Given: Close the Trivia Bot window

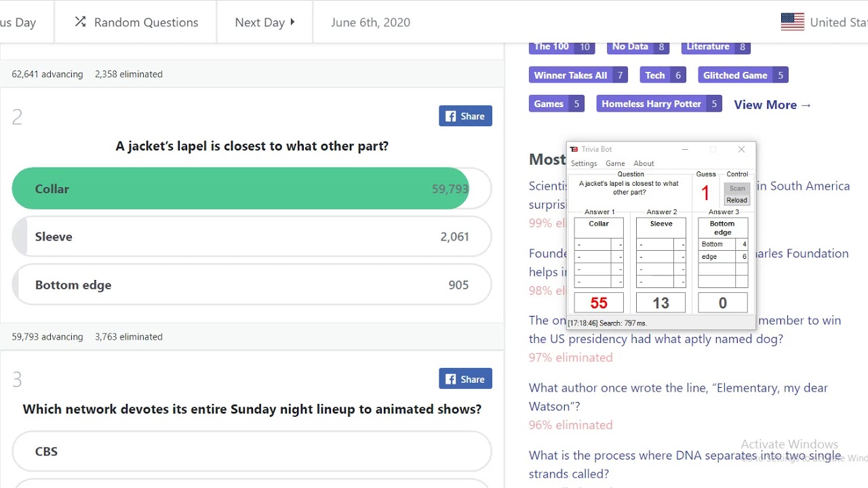Looking at the screenshot, I should (x=741, y=149).
